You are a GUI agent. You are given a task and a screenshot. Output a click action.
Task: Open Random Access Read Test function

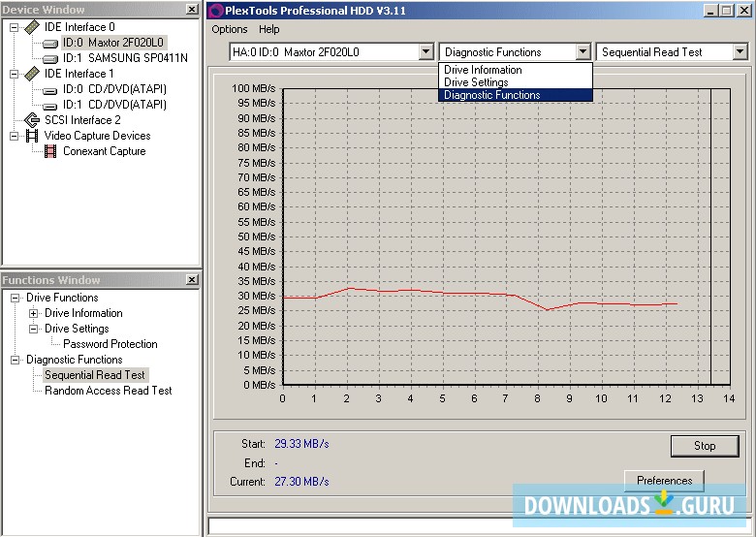click(x=108, y=391)
